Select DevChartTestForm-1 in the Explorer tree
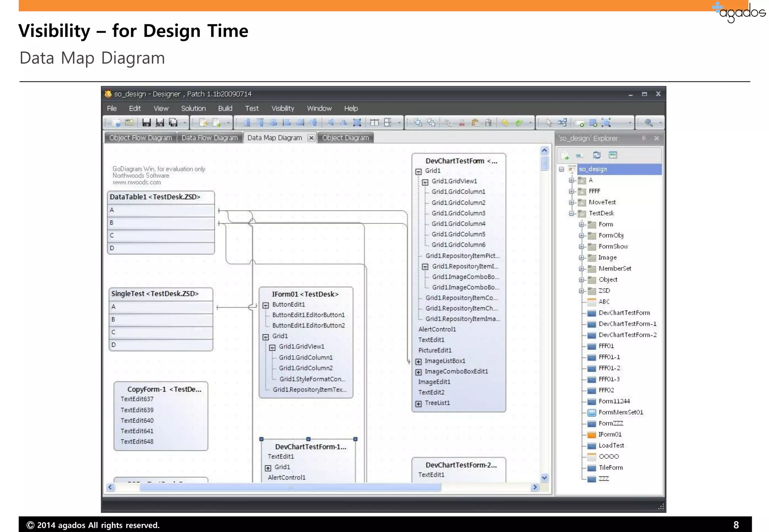769x532 pixels. [x=627, y=324]
